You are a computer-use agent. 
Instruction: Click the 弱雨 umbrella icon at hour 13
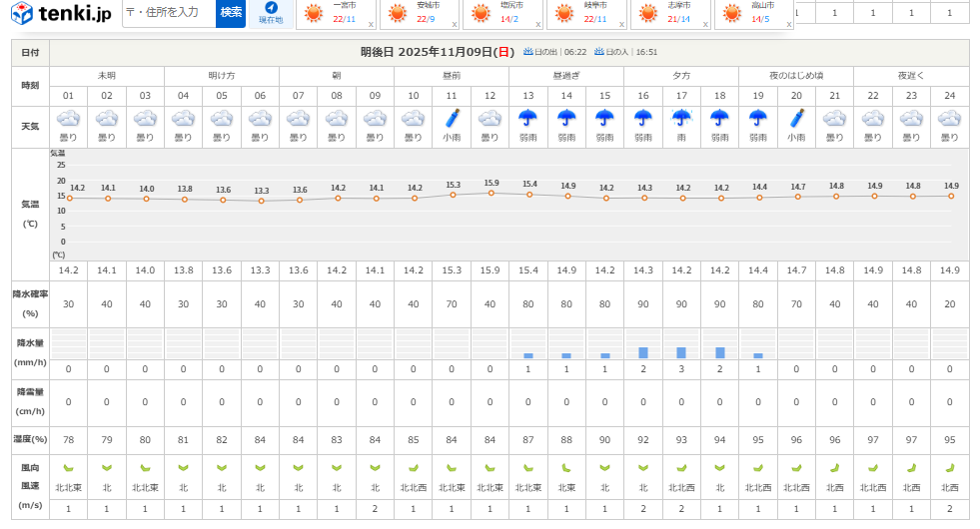tap(527, 118)
